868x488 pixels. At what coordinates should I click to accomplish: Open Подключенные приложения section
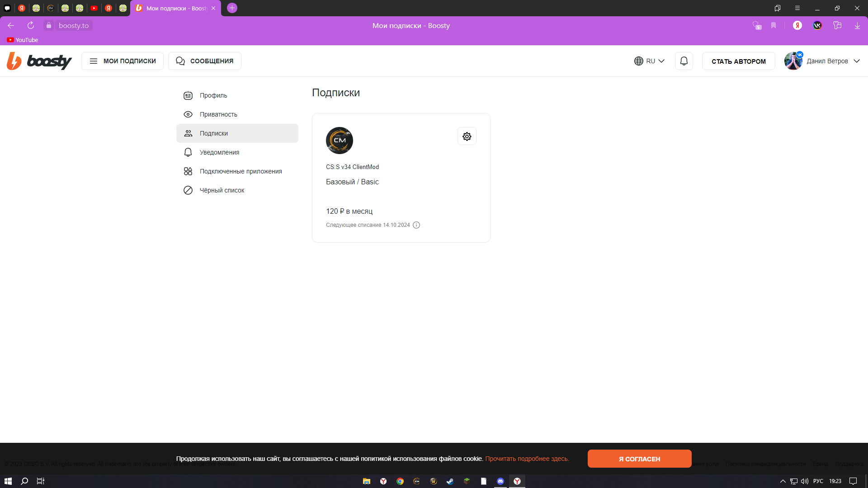coord(241,171)
